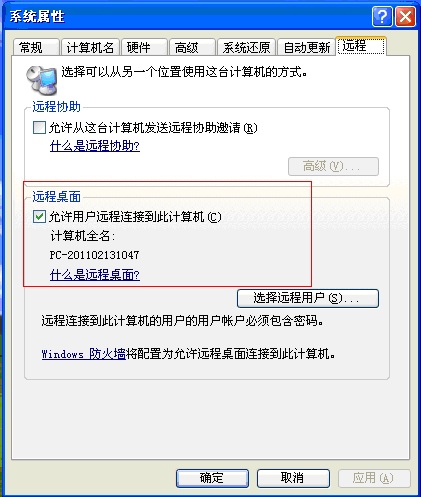421x497 pixels.
Task: Go to the 高级 tab
Action: [192, 47]
